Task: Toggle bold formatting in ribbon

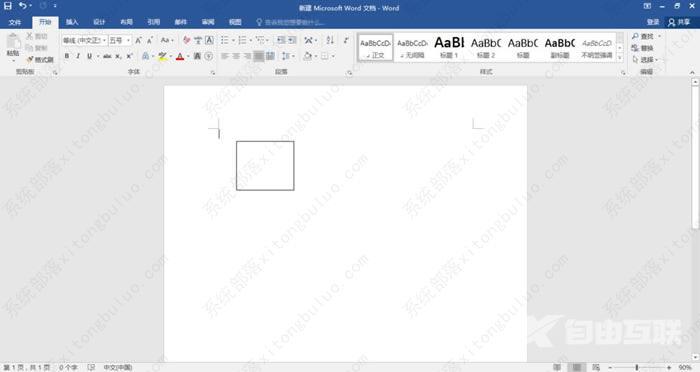Action: point(67,56)
